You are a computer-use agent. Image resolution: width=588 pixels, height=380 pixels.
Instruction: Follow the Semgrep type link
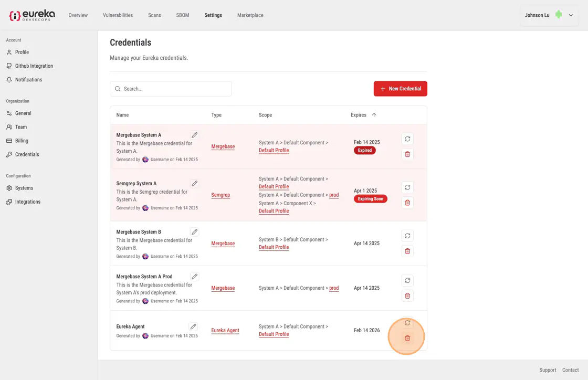tap(220, 195)
